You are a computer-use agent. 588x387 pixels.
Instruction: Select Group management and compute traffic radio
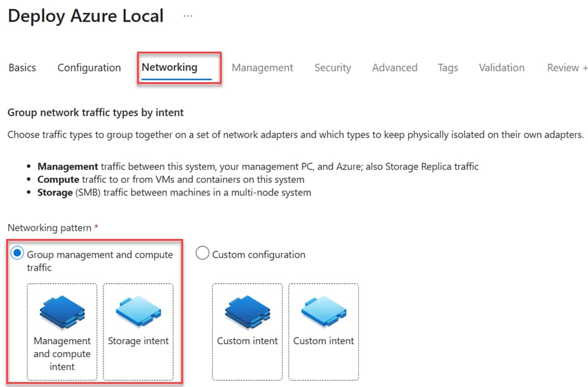(17, 253)
